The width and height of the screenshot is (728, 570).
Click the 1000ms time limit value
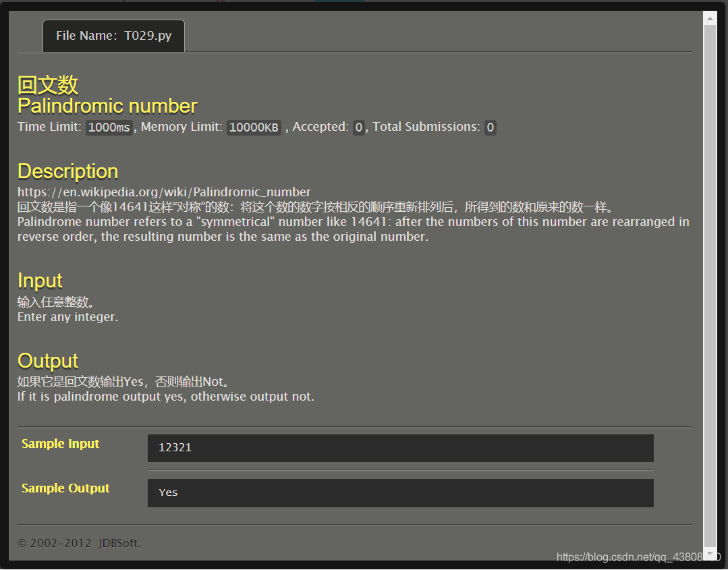[x=109, y=127]
